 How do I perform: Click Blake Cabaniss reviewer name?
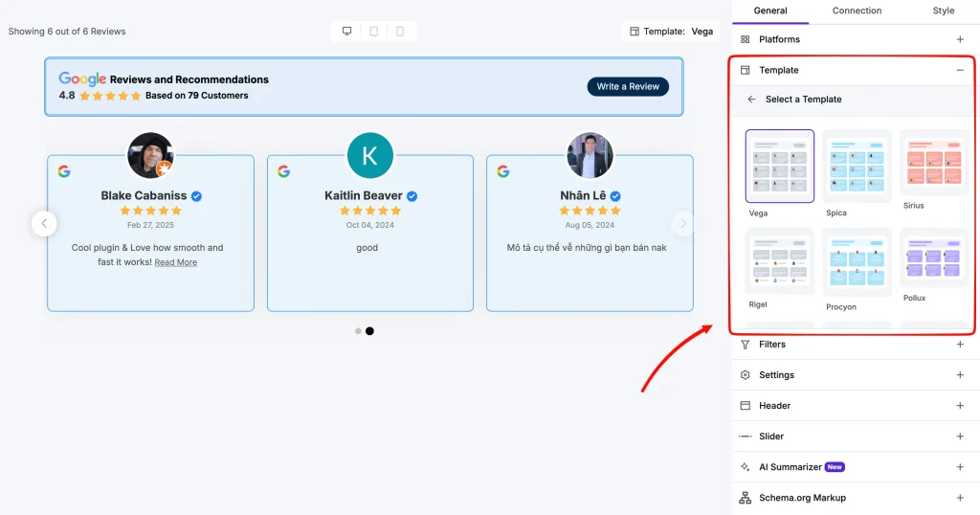click(x=144, y=195)
